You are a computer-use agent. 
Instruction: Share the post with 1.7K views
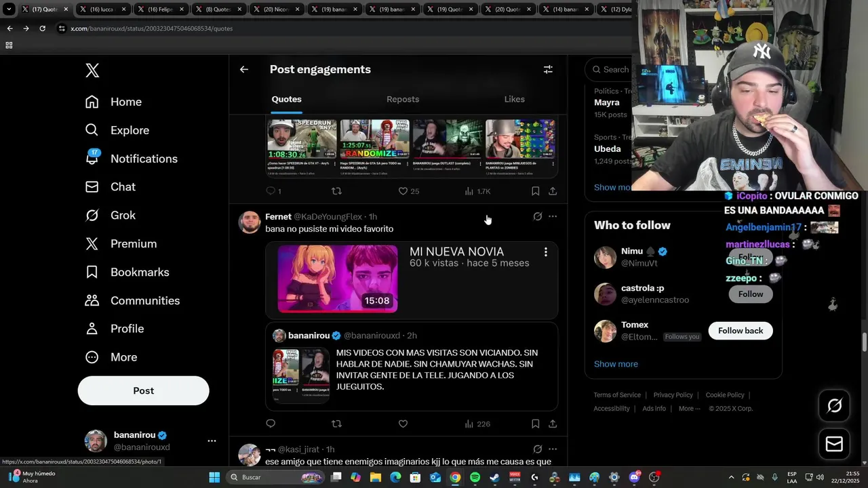(553, 191)
